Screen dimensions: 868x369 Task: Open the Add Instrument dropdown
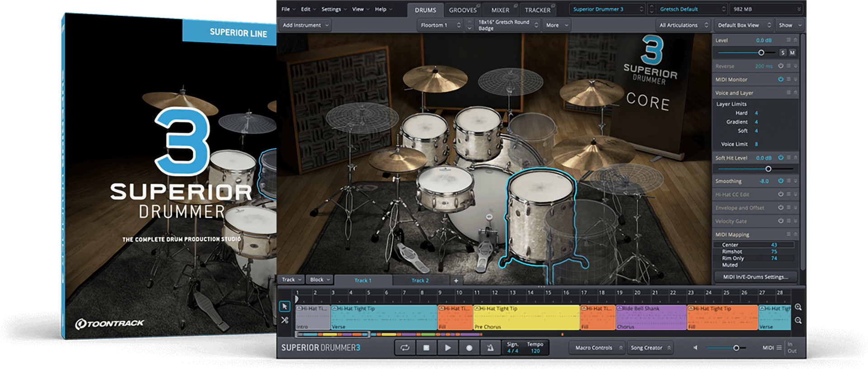coord(305,25)
